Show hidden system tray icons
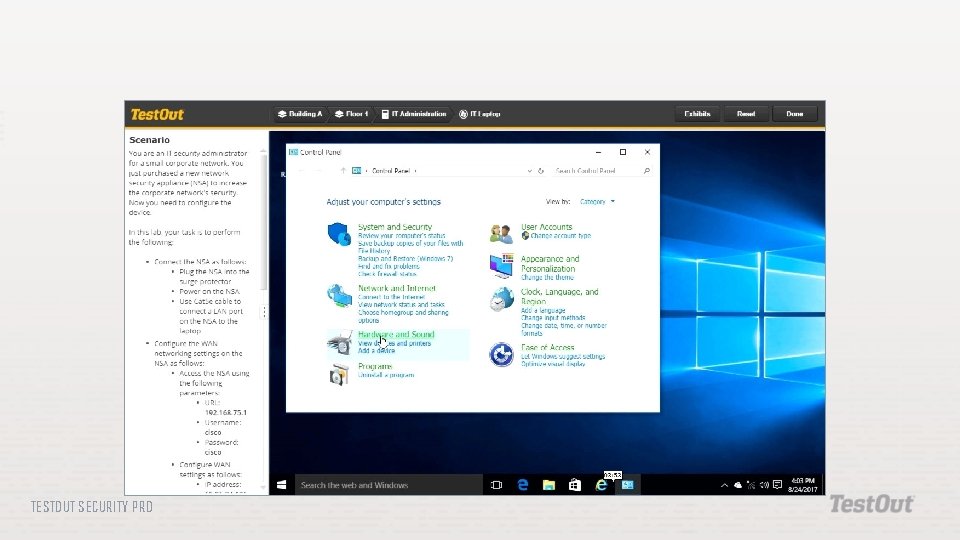 [724, 485]
